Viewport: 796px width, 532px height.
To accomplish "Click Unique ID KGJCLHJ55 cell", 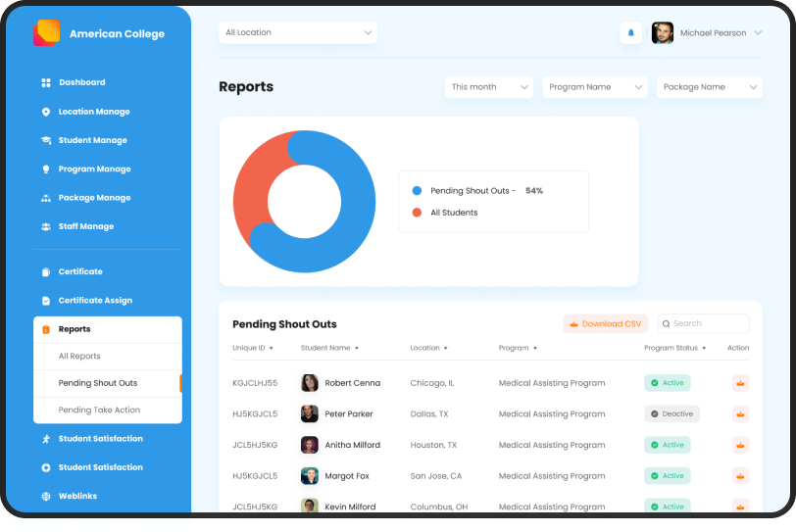I will (255, 383).
